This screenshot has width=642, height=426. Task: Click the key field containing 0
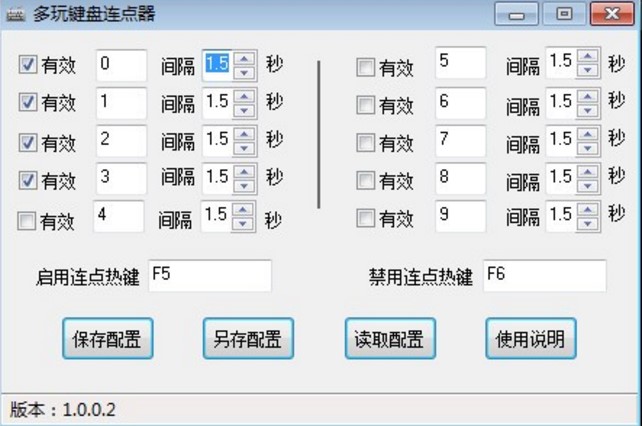point(121,65)
